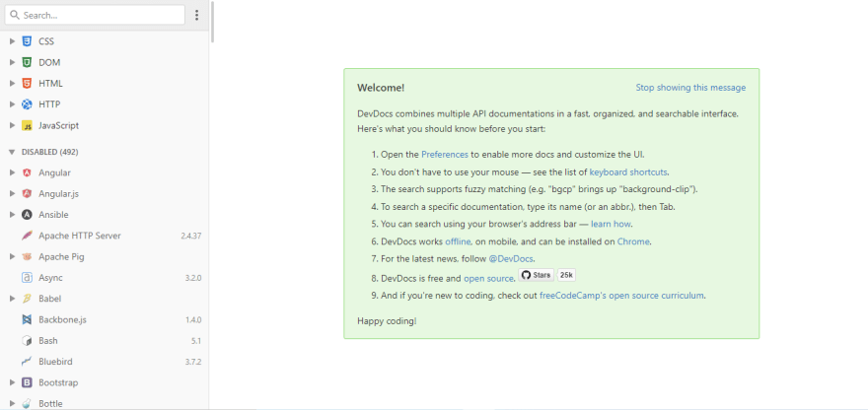Image resolution: width=868 pixels, height=410 pixels.
Task: Expand the Angular entry arrow
Action: click(x=12, y=172)
